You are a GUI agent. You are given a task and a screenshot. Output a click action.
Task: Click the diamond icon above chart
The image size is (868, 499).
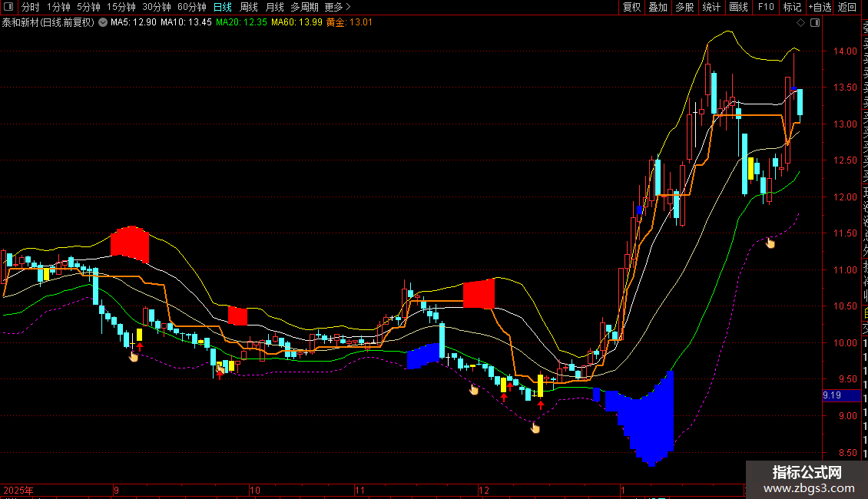(800, 23)
